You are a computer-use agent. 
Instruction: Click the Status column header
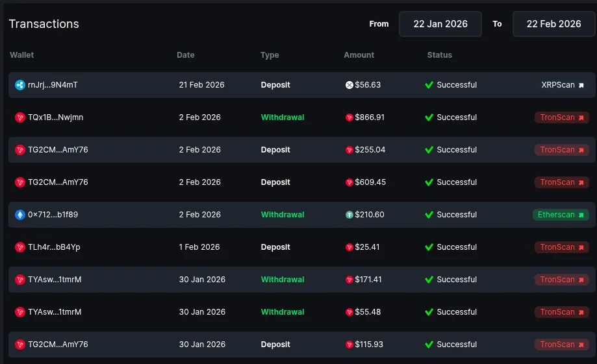coord(439,55)
